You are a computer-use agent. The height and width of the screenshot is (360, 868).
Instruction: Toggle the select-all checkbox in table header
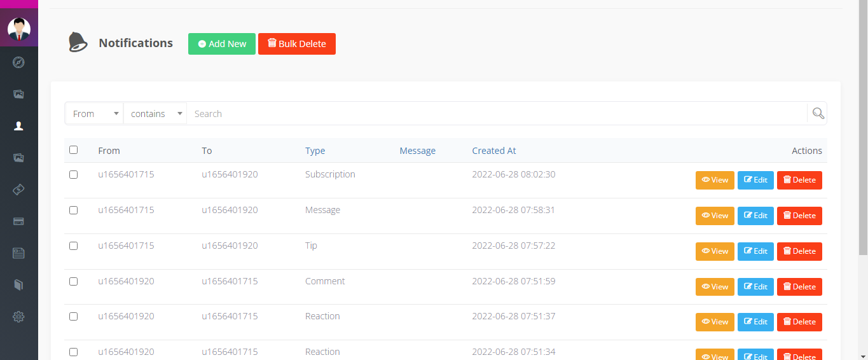click(73, 150)
